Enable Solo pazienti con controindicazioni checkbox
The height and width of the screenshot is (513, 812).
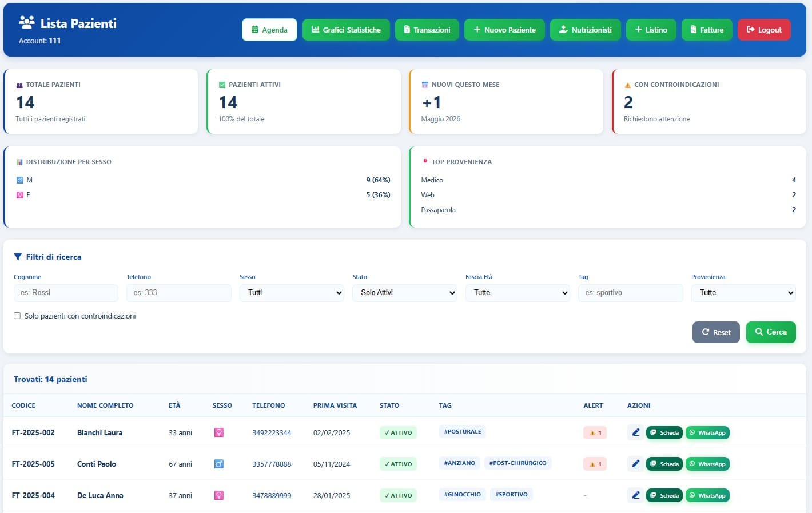[17, 316]
